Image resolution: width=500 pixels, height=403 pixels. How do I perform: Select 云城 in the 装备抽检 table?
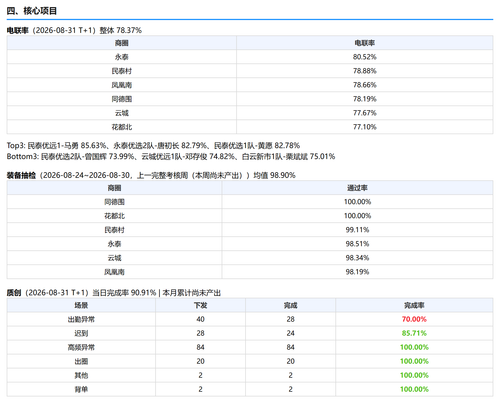114,258
